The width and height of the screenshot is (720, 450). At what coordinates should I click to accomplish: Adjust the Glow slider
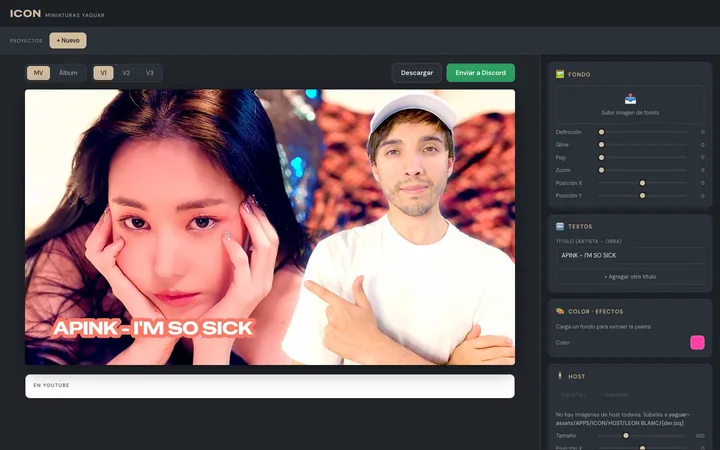coord(642,145)
